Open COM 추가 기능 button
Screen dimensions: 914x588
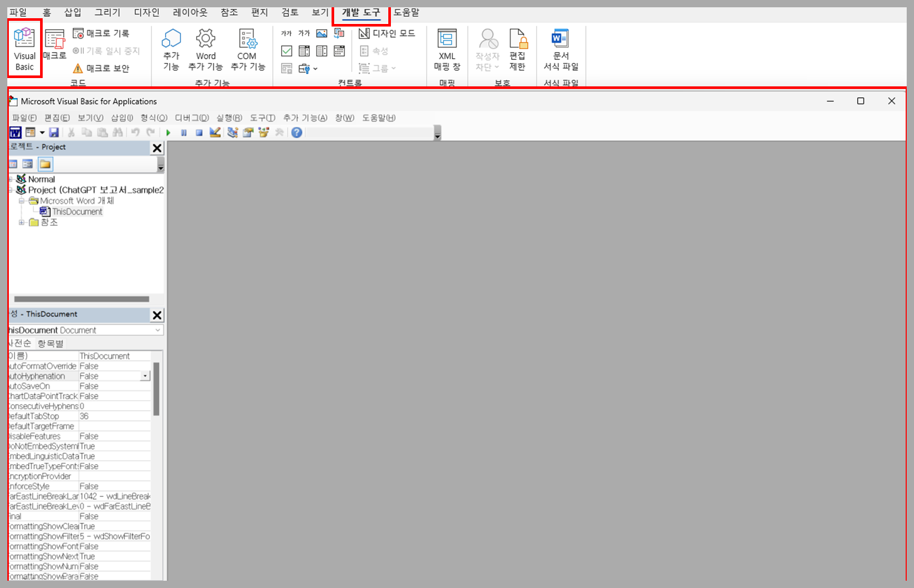tap(248, 49)
